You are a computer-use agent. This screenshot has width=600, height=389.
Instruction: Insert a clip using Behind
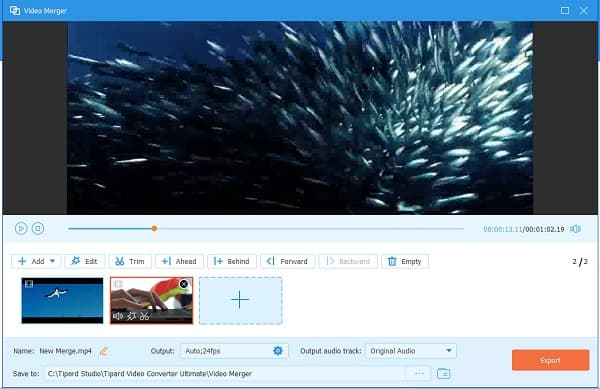(x=232, y=261)
